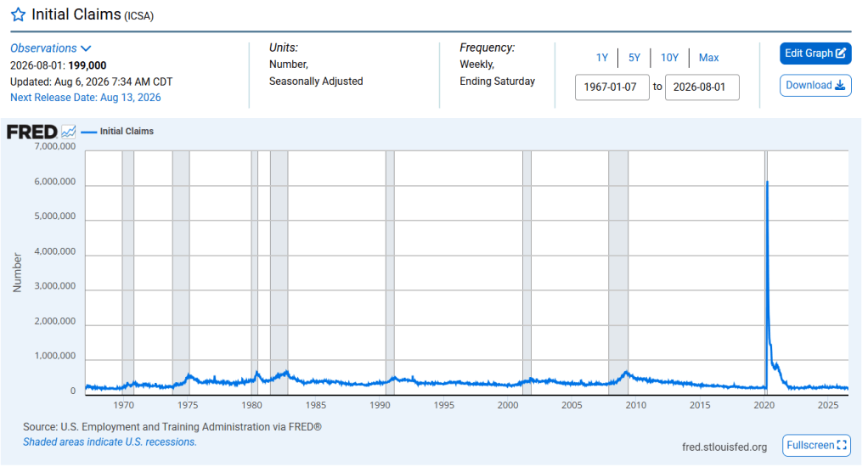Click the 1970 x-axis label

[x=123, y=405]
